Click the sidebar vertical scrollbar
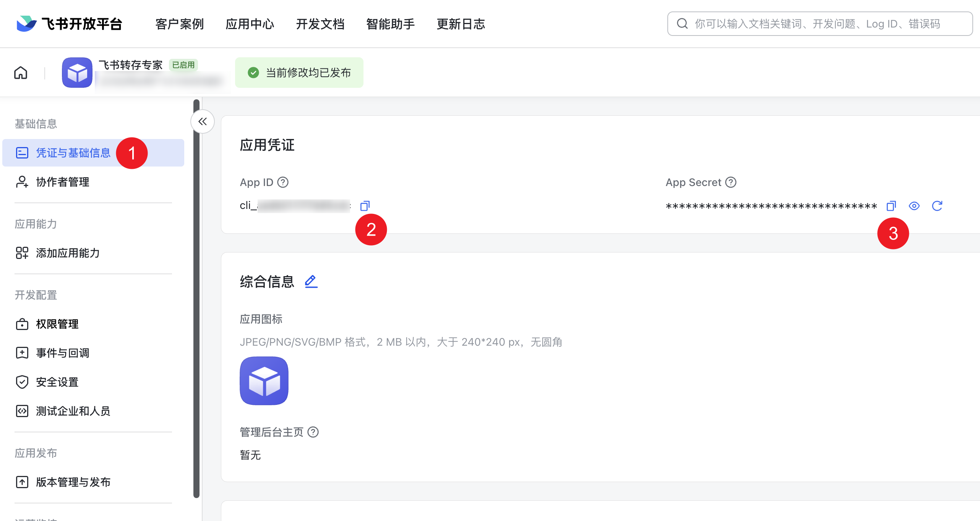Screen dimensions: 980x521 click(x=196, y=299)
